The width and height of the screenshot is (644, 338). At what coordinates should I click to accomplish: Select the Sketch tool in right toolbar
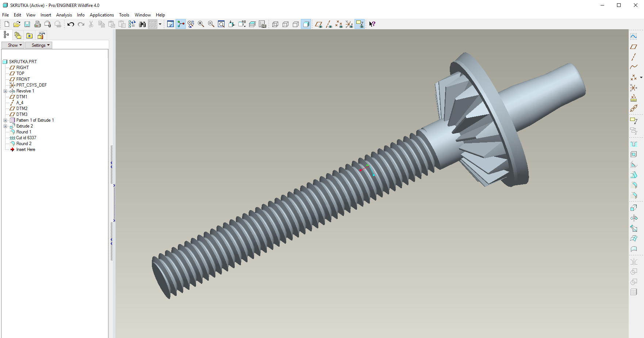(634, 37)
